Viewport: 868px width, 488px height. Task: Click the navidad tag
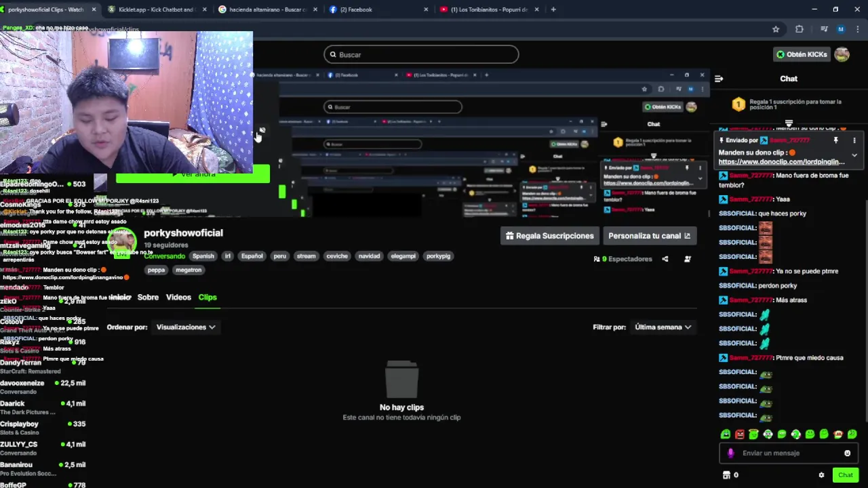(x=369, y=256)
